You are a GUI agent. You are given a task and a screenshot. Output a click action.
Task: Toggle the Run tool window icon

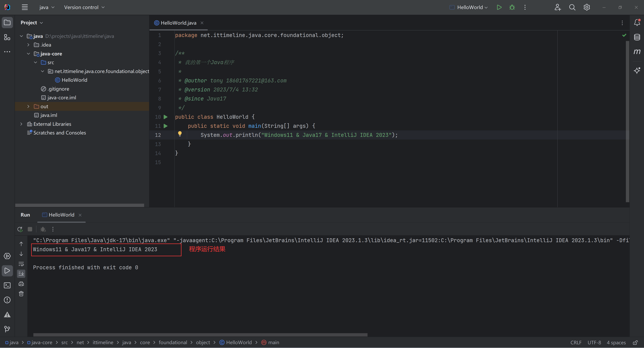pos(7,271)
